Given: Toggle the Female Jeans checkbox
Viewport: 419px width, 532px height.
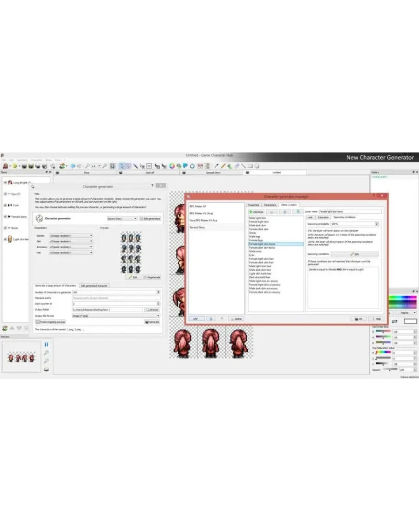Looking at the screenshot, I should point(5,216).
